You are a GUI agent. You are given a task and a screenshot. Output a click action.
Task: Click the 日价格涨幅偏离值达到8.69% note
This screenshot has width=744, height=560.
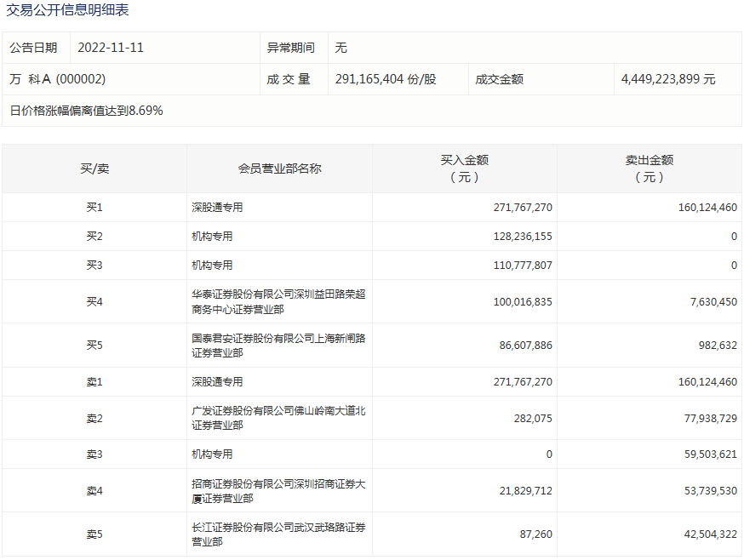[86, 111]
